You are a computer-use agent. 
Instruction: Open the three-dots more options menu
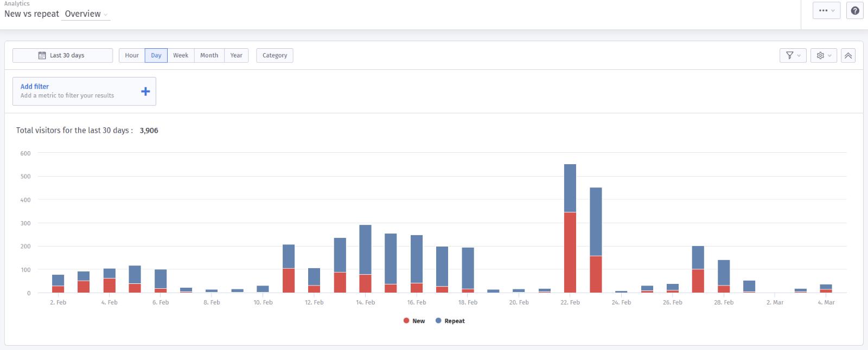tap(827, 10)
